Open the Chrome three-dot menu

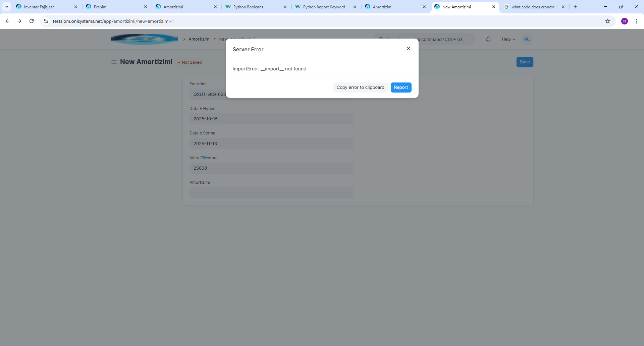coord(636,21)
